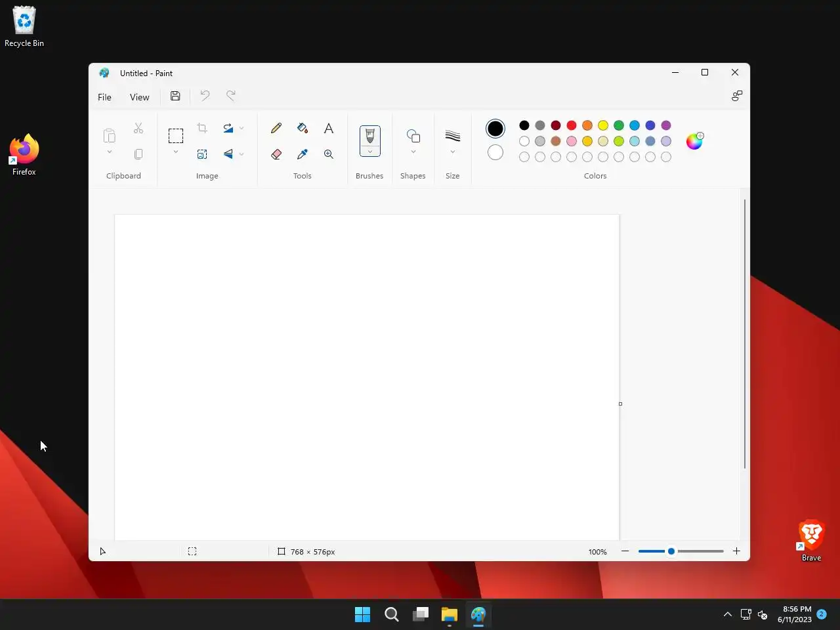
Task: Choose the Text tool
Action: (329, 128)
